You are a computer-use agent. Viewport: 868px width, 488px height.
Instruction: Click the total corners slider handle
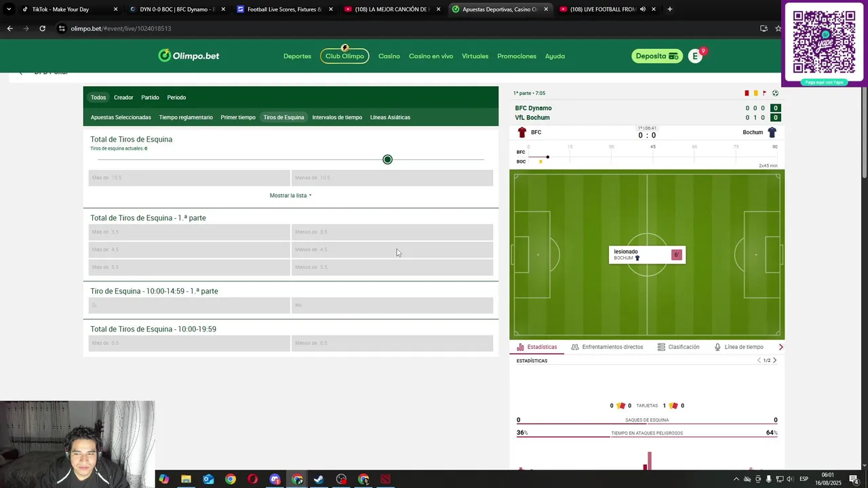387,159
